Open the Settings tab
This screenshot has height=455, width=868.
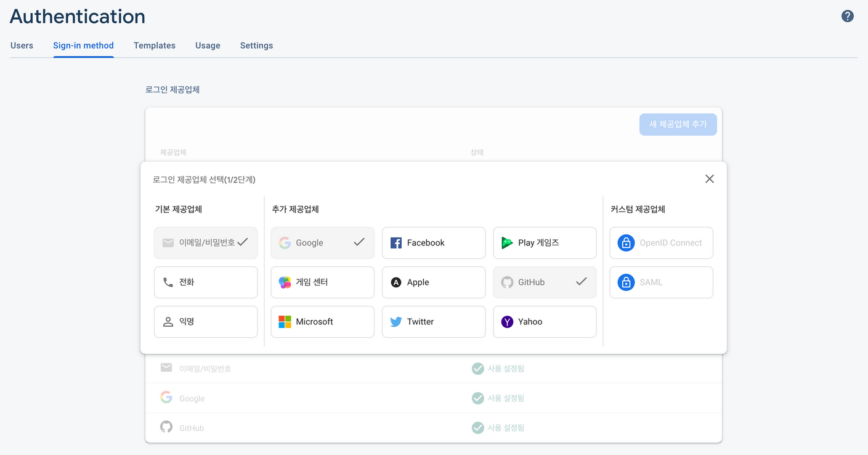[x=256, y=46]
